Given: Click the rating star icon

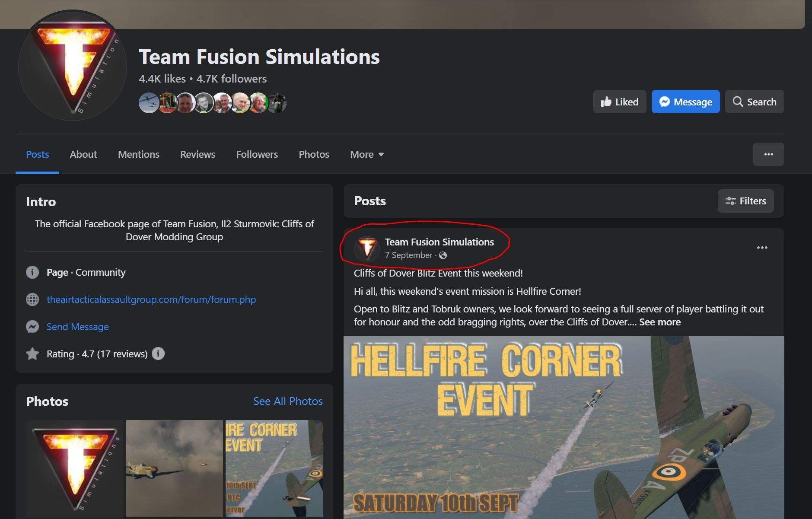Looking at the screenshot, I should (32, 354).
